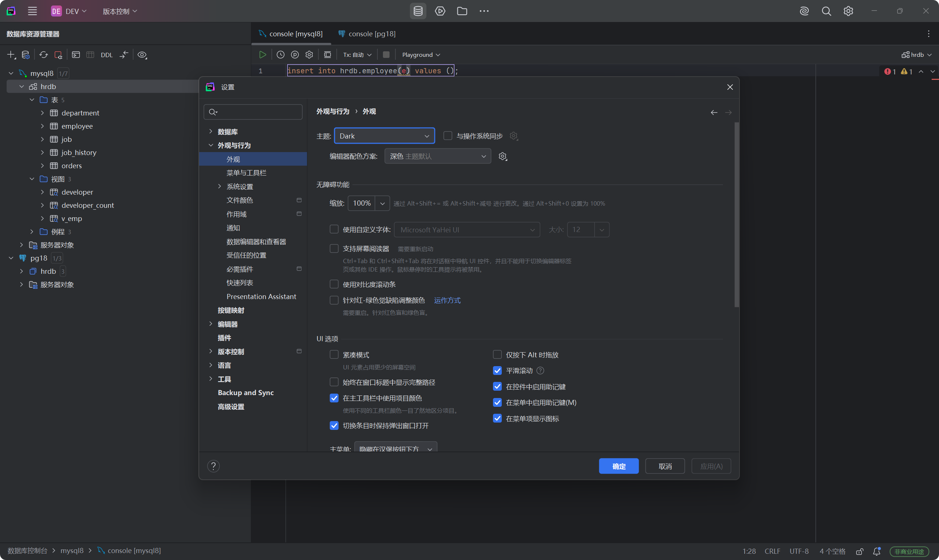The height and width of the screenshot is (560, 939).
Task: Disable the smooth scrolling checkbox
Action: click(x=497, y=371)
